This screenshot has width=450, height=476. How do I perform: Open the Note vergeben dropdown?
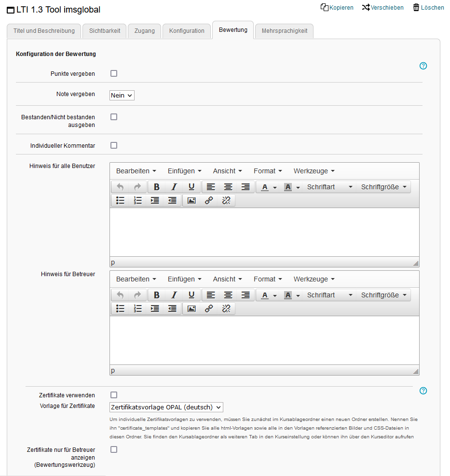click(x=122, y=96)
